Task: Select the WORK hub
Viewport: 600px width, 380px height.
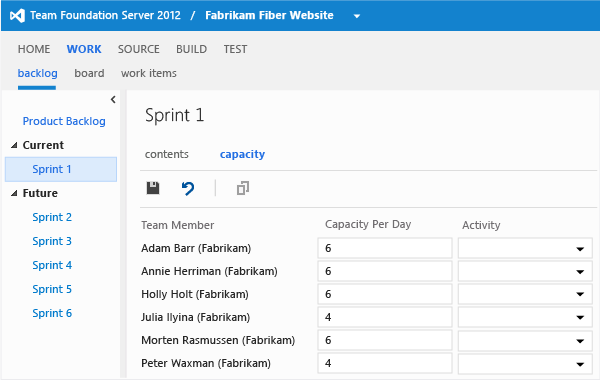Action: point(84,49)
